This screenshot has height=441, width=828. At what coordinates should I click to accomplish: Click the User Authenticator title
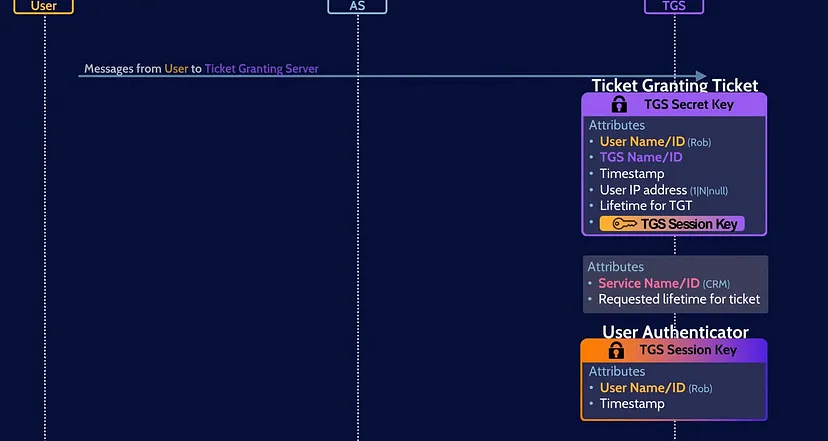[674, 332]
